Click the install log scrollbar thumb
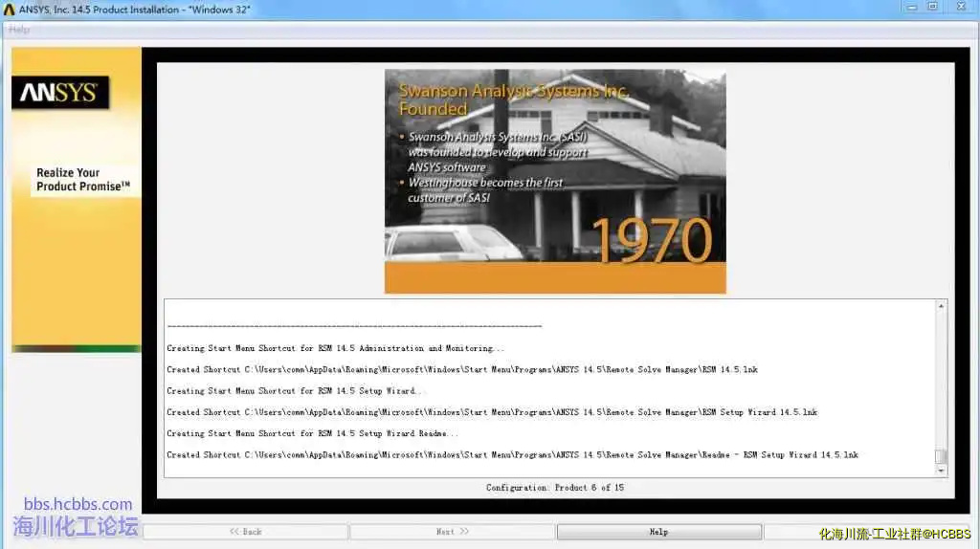Screen dimensions: 980x549 click(941, 456)
